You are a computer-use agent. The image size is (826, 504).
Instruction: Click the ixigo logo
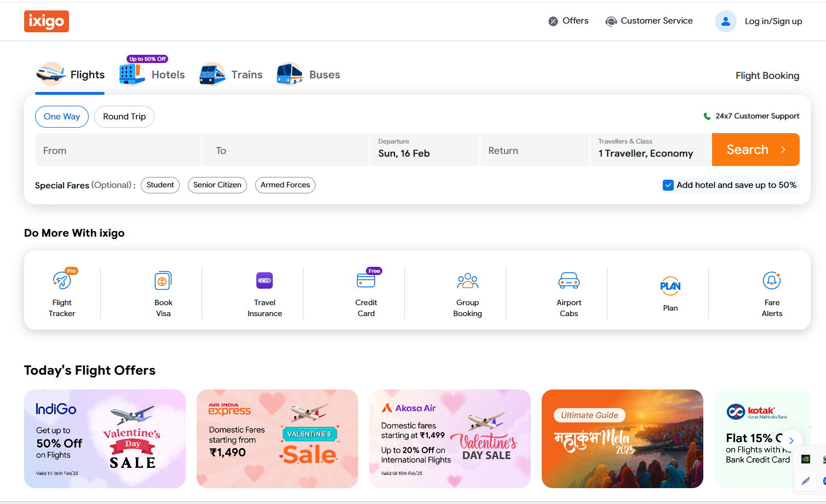(47, 21)
